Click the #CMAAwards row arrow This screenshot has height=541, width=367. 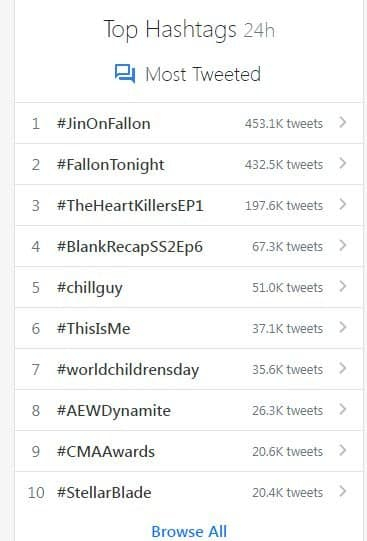coord(343,451)
